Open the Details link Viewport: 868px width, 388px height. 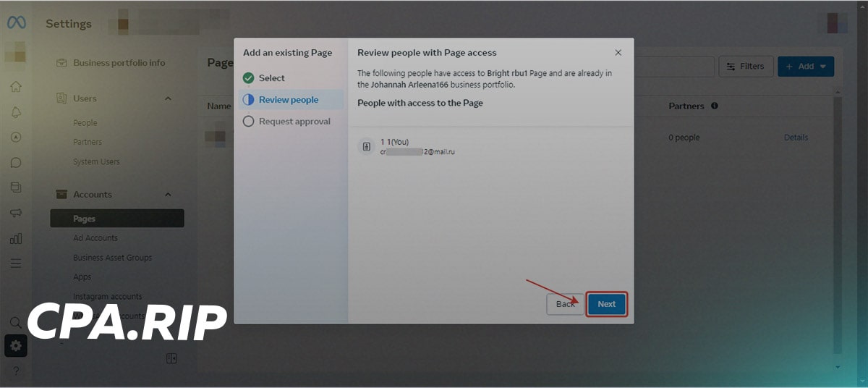click(x=796, y=138)
